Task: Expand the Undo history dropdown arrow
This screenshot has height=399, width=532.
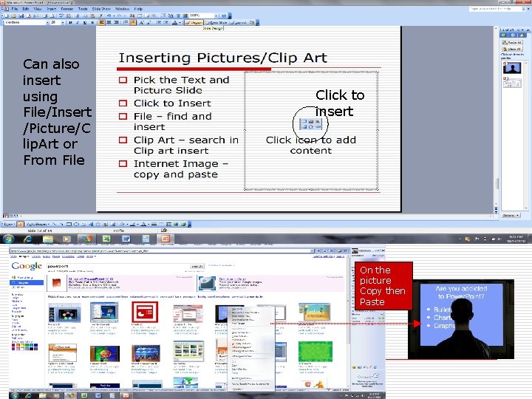Action: (114, 16)
